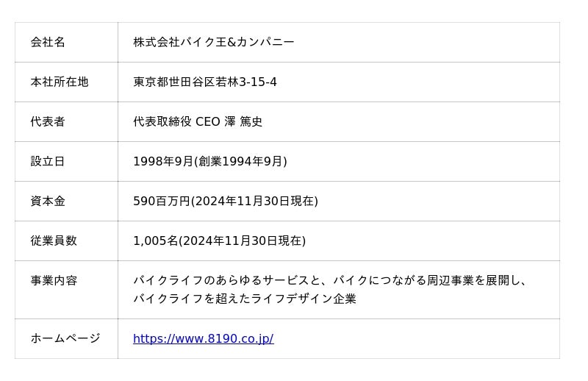The height and width of the screenshot is (381, 588).
Task: Click the date note in the 従業員数 row
Action: pos(243,241)
